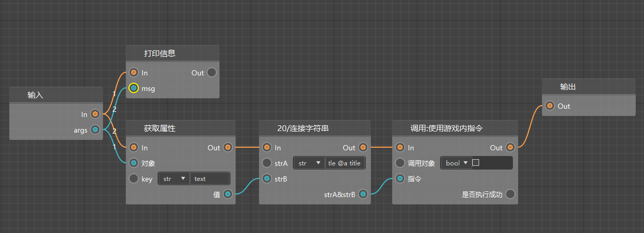Click the strA value input field
Image resolution: width=644 pixels, height=233 pixels.
pos(345,163)
